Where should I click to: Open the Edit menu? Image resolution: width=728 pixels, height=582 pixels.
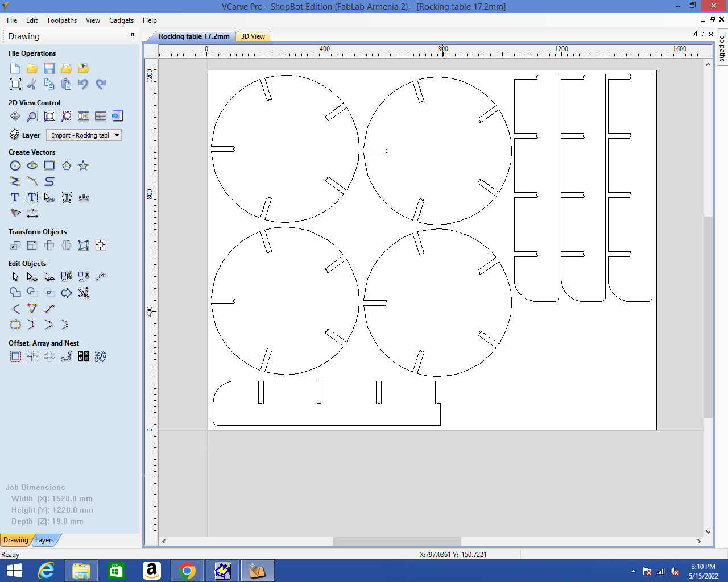(32, 20)
